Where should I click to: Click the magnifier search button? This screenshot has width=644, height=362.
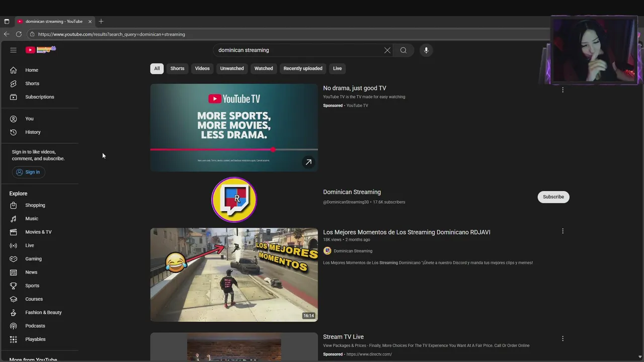point(404,50)
